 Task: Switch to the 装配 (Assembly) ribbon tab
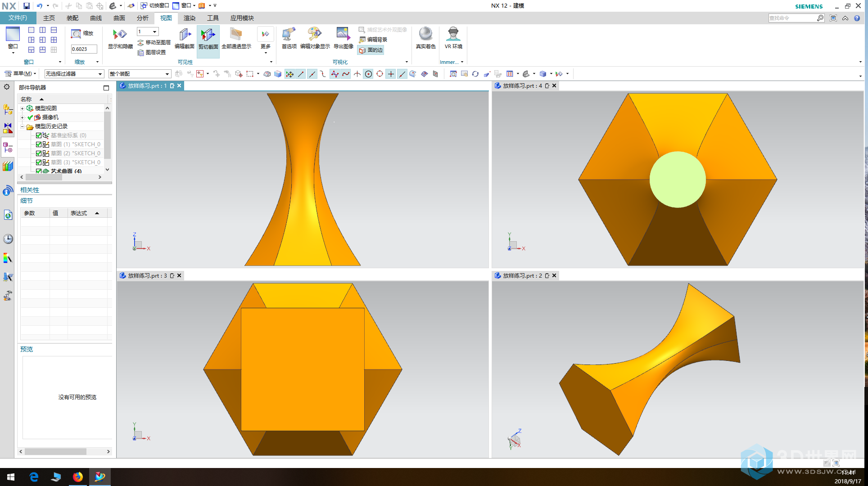[72, 18]
